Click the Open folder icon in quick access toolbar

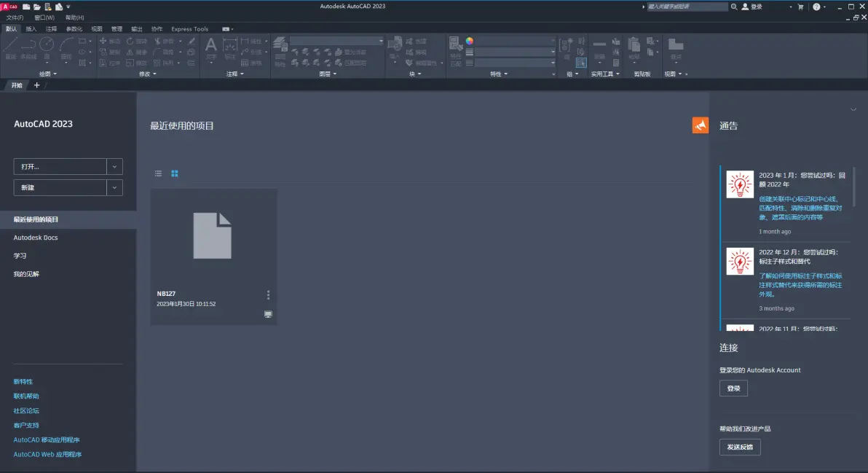pos(37,7)
